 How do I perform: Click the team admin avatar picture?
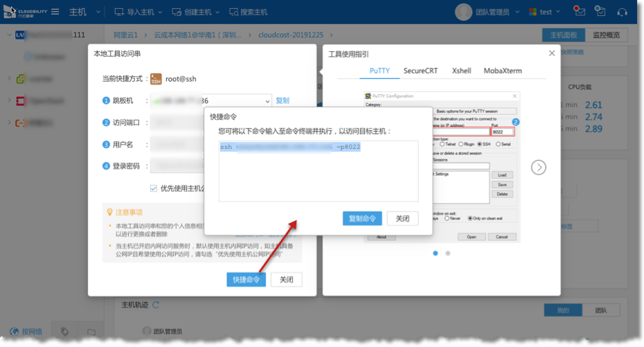(463, 12)
